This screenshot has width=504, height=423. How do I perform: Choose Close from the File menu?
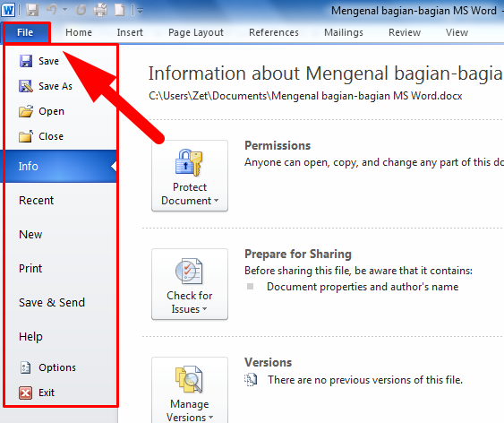point(61,136)
